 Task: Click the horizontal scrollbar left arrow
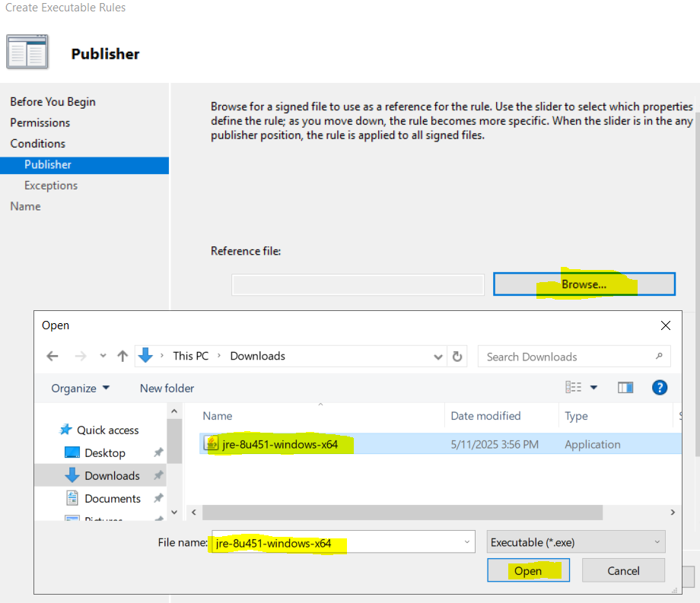[x=194, y=512]
